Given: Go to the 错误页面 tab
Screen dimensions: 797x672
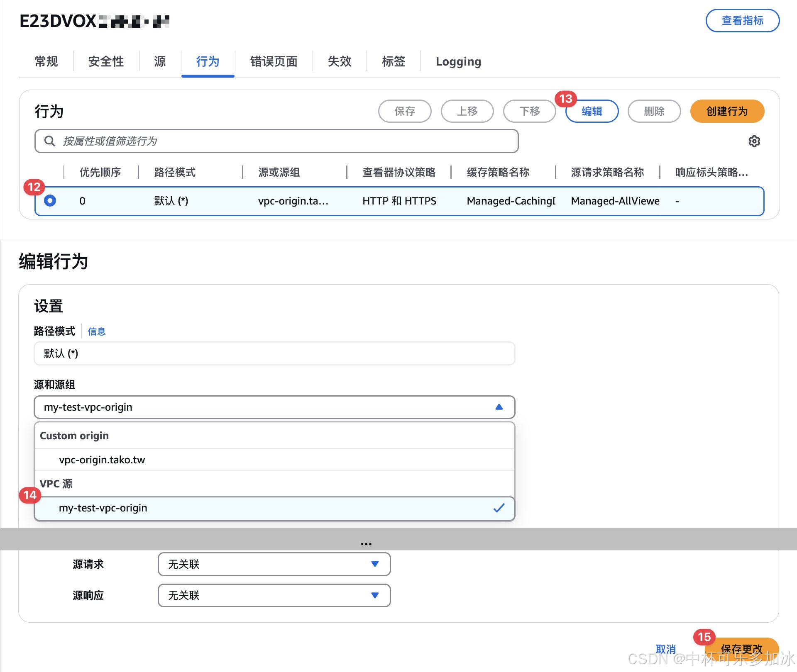Looking at the screenshot, I should click(x=274, y=61).
